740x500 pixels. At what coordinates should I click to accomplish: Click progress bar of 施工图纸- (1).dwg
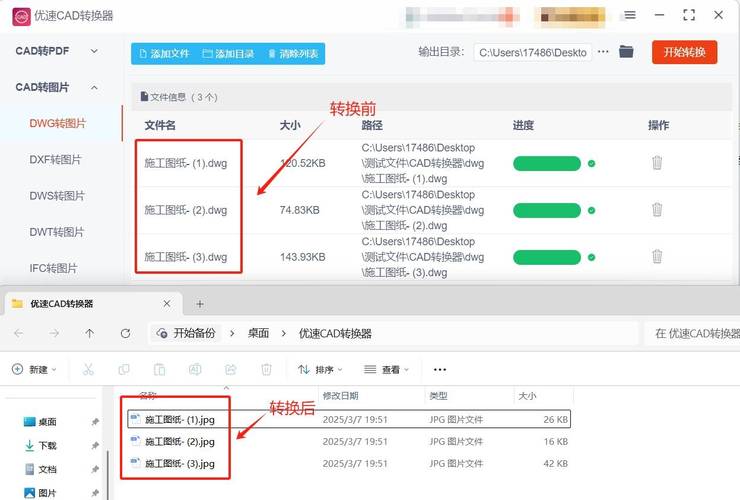click(x=547, y=163)
